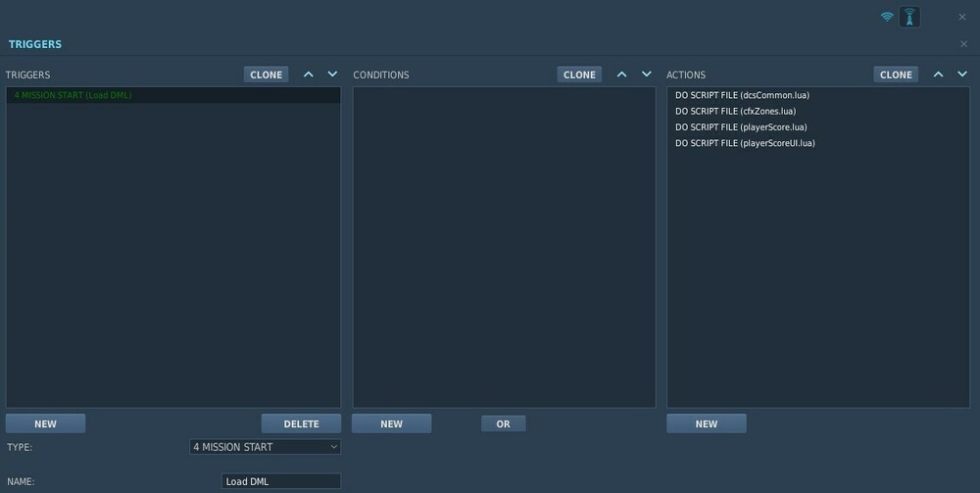Add a new condition with NEW button
This screenshot has width=980, height=493.
(x=391, y=423)
